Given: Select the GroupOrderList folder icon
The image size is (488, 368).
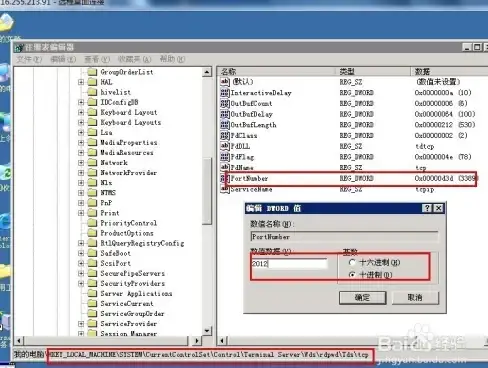Looking at the screenshot, I should [92, 72].
